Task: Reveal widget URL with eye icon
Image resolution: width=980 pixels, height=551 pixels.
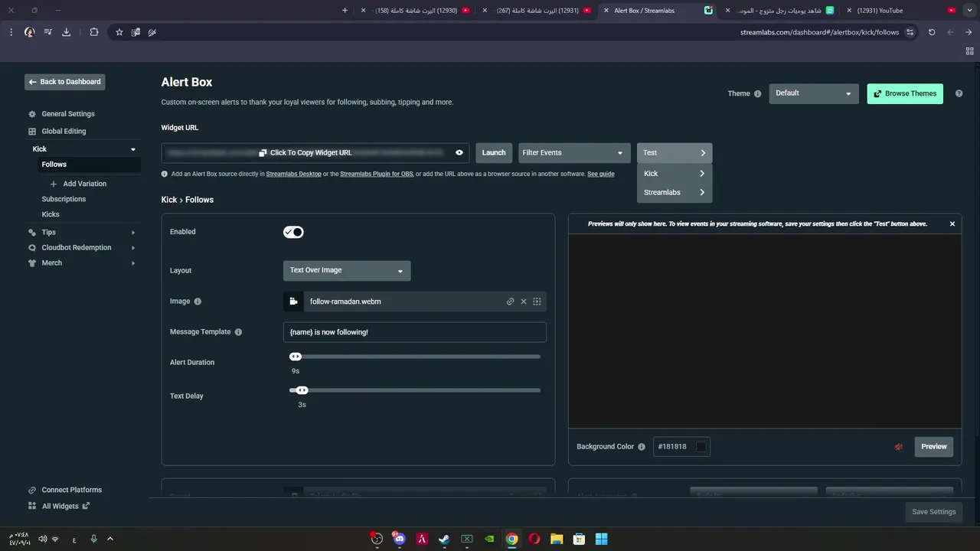Action: click(x=459, y=153)
